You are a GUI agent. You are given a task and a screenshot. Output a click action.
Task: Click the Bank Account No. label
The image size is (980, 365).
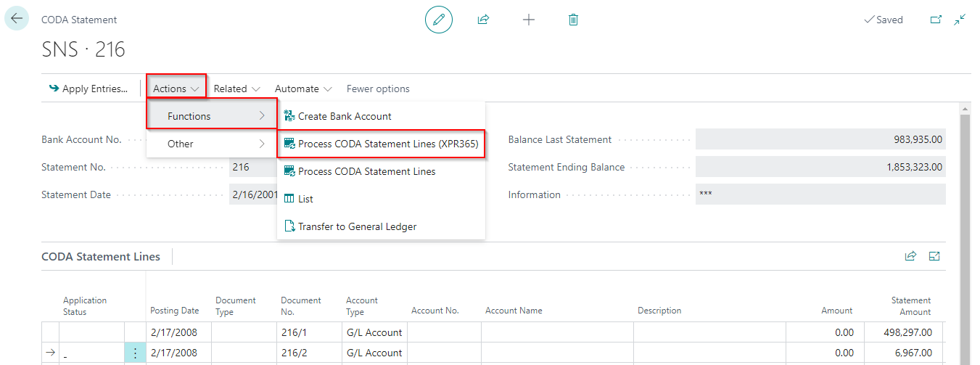[x=81, y=139]
